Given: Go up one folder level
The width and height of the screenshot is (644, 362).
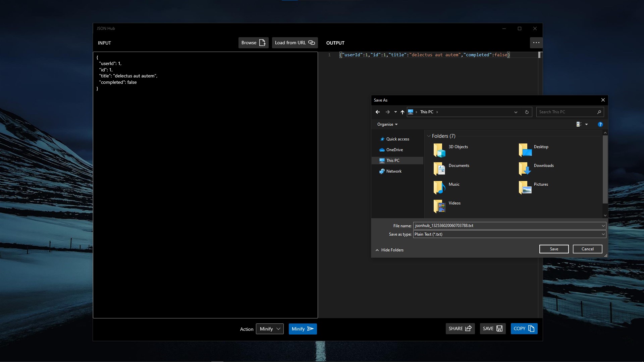Looking at the screenshot, I should (x=402, y=112).
